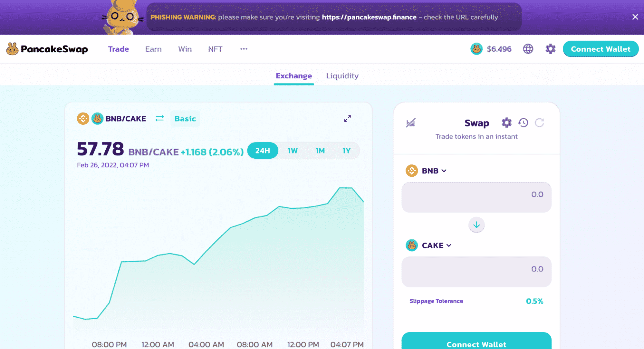Click header Connect Wallet button
Image resolution: width=644 pixels, height=349 pixels.
[x=601, y=49]
